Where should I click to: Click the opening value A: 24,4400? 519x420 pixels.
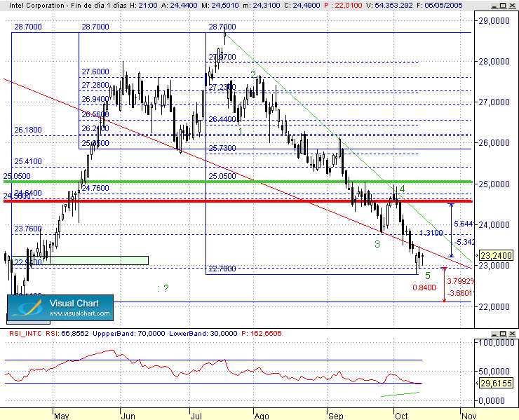pyautogui.click(x=179, y=6)
